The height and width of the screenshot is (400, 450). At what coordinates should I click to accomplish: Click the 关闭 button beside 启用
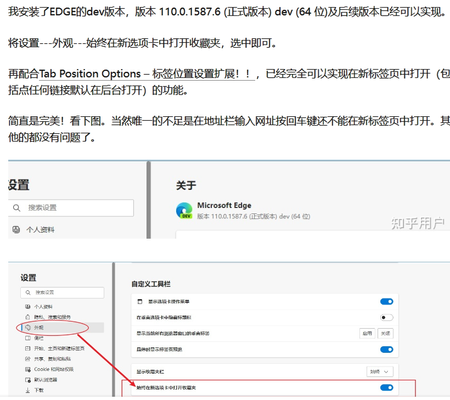tap(385, 333)
